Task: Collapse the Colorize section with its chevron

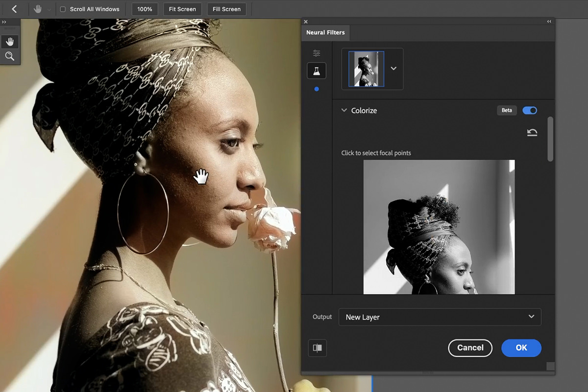Action: point(344,110)
